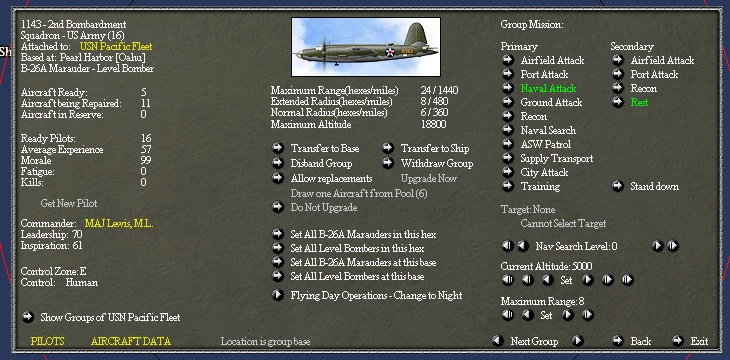The image size is (730, 360).
Task: Click commander MAJ Lewis, M.L. link
Action: (119, 224)
